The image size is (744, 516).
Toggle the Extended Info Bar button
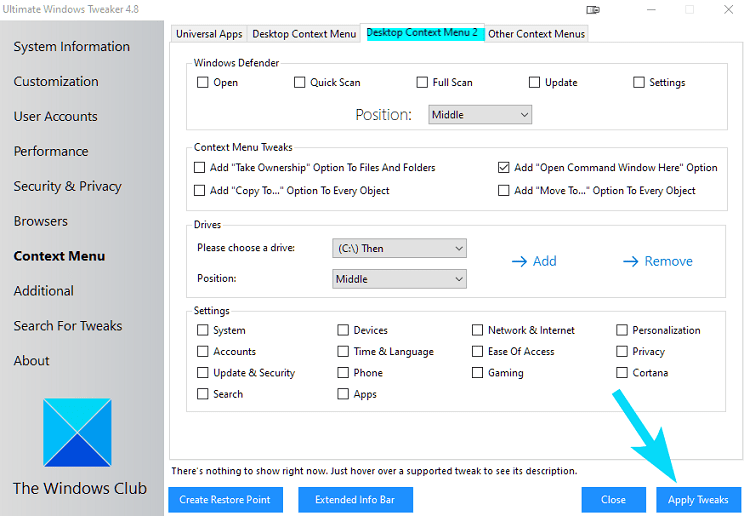pyautogui.click(x=355, y=500)
